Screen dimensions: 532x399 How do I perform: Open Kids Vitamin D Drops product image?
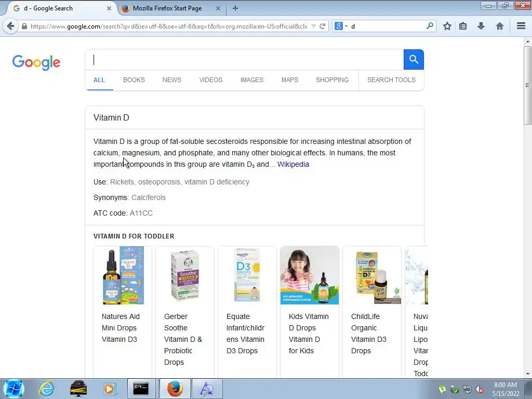click(x=310, y=275)
